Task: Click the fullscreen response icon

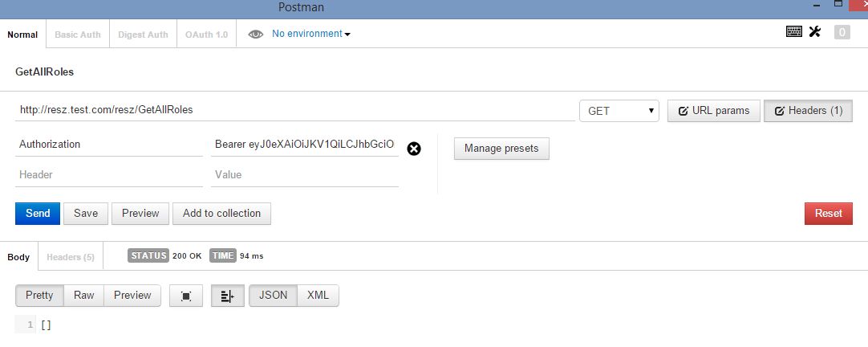Action: pos(186,296)
